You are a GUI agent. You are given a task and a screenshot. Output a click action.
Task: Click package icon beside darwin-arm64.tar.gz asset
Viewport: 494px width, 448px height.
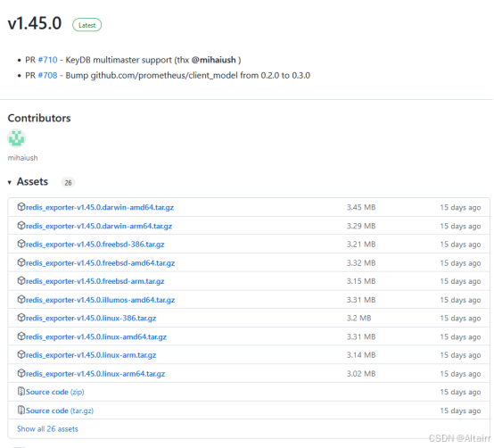pos(21,226)
